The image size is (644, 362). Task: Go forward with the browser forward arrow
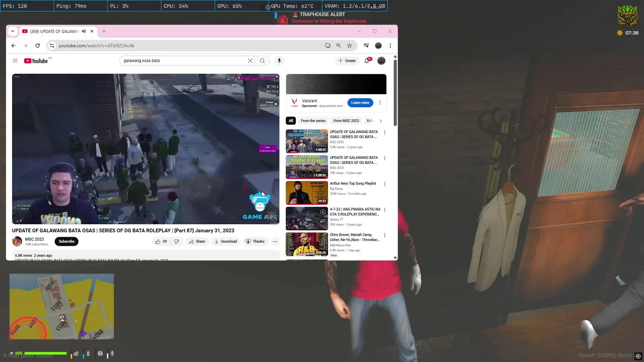click(25, 45)
